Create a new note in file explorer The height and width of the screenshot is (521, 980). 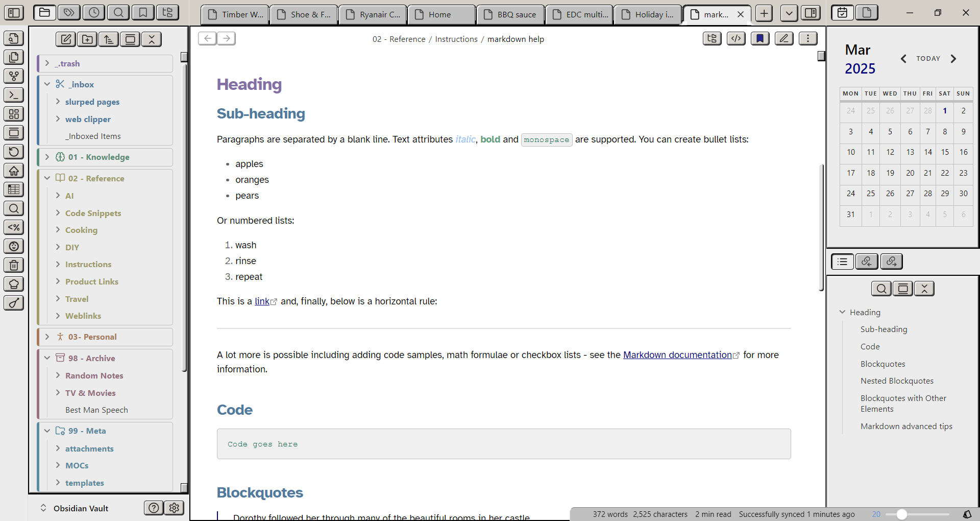(66, 39)
